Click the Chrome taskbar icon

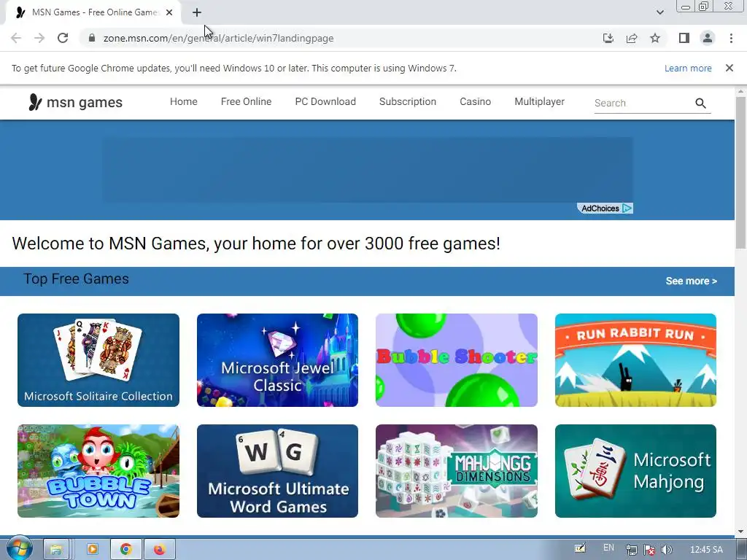[x=125, y=550]
